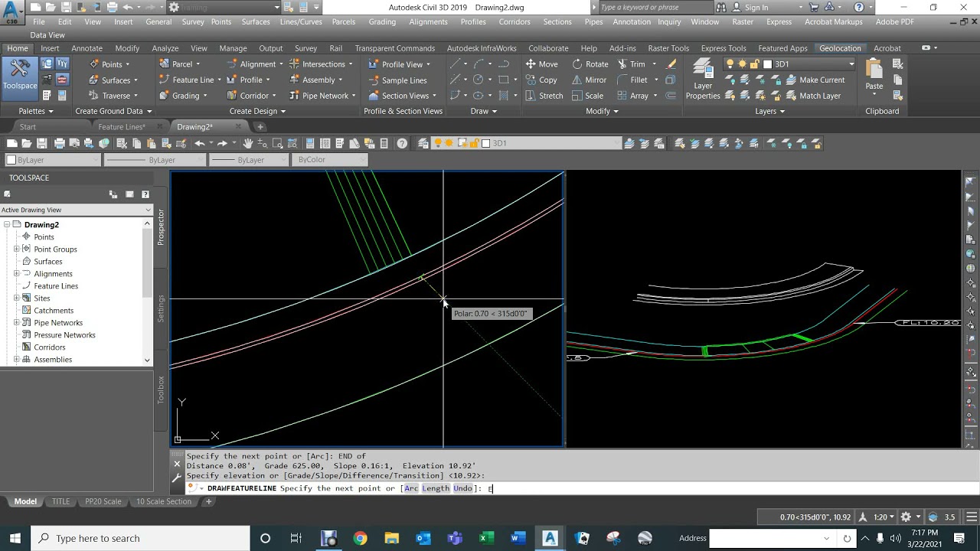Open the ByLayer color swatch dropdown
The height and width of the screenshot is (551, 980).
(52, 160)
